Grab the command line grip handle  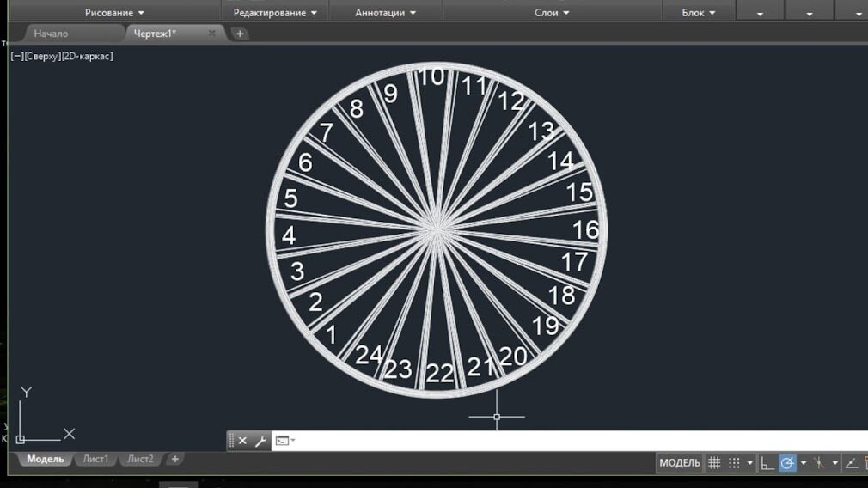pyautogui.click(x=231, y=441)
